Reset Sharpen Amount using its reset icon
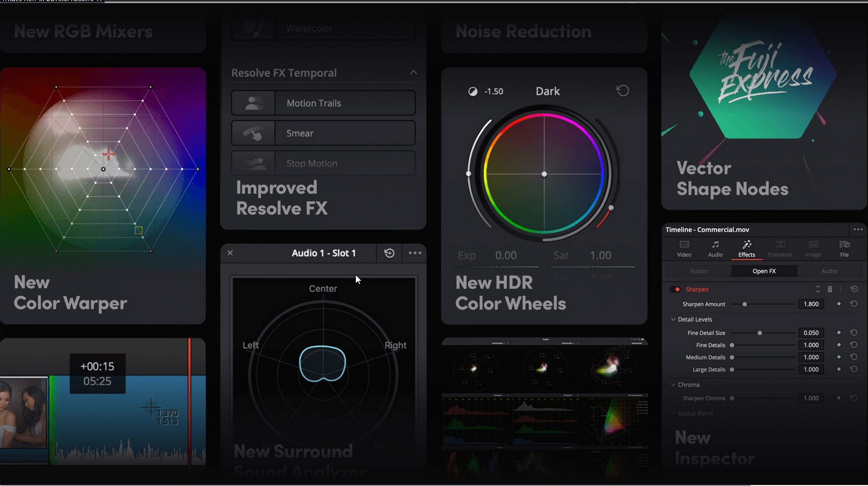Viewport: 868px width, 486px height. [854, 304]
